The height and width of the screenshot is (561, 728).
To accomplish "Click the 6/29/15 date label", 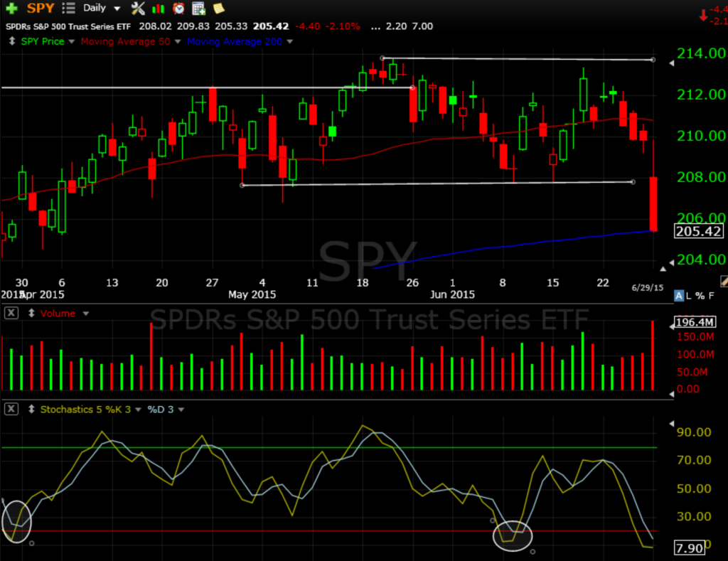I will pyautogui.click(x=647, y=287).
